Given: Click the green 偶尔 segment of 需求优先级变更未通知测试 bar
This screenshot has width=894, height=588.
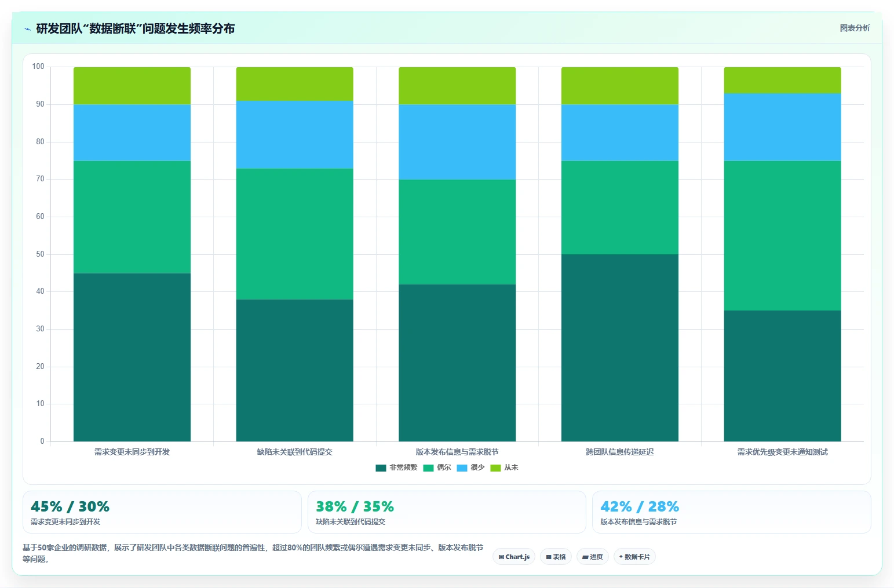Looking at the screenshot, I should coord(782,236).
